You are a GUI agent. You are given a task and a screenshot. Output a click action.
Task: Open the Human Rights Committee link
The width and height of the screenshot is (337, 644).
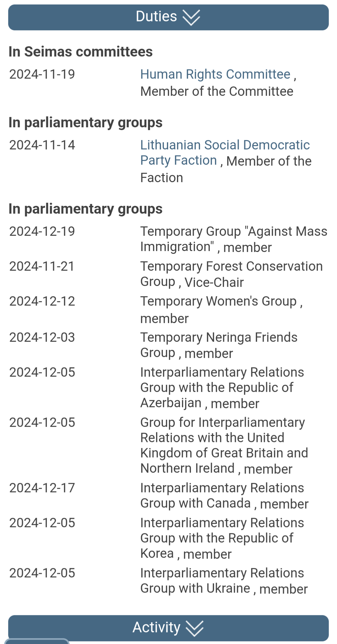[215, 74]
